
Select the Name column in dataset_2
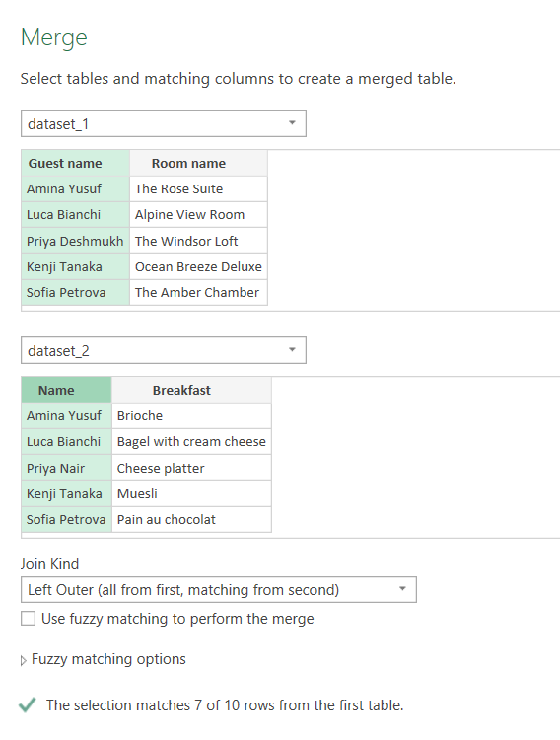tap(66, 390)
